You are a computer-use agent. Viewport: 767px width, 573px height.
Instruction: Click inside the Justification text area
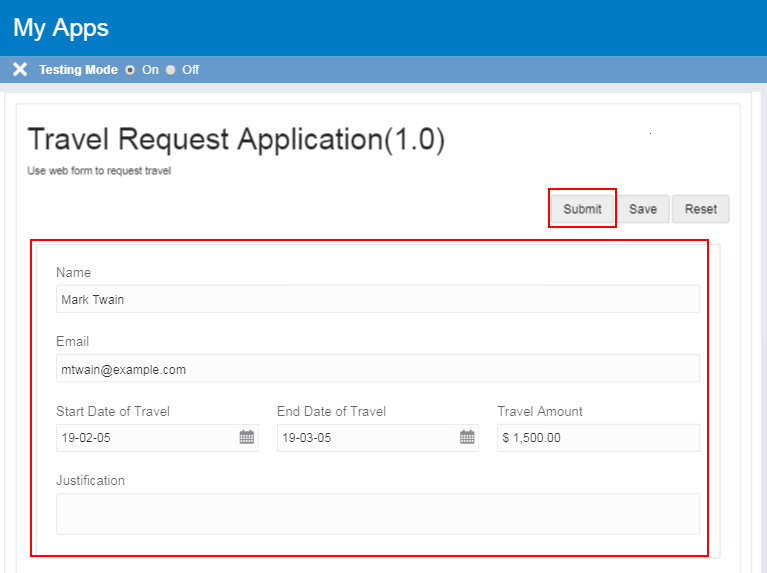[x=377, y=513]
